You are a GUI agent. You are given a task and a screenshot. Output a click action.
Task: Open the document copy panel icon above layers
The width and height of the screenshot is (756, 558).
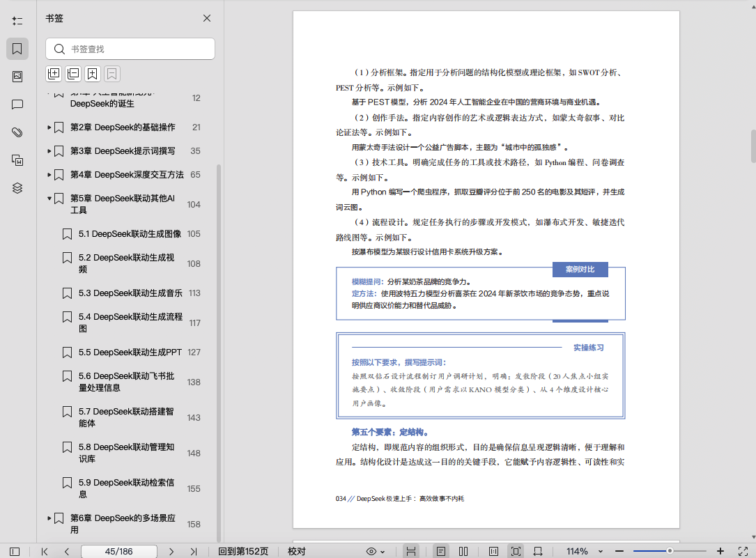click(17, 160)
